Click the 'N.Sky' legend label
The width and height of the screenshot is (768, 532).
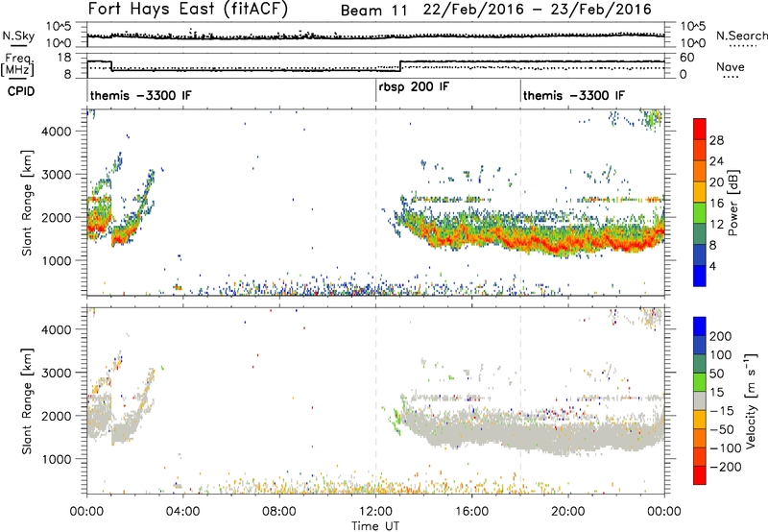tap(18, 36)
